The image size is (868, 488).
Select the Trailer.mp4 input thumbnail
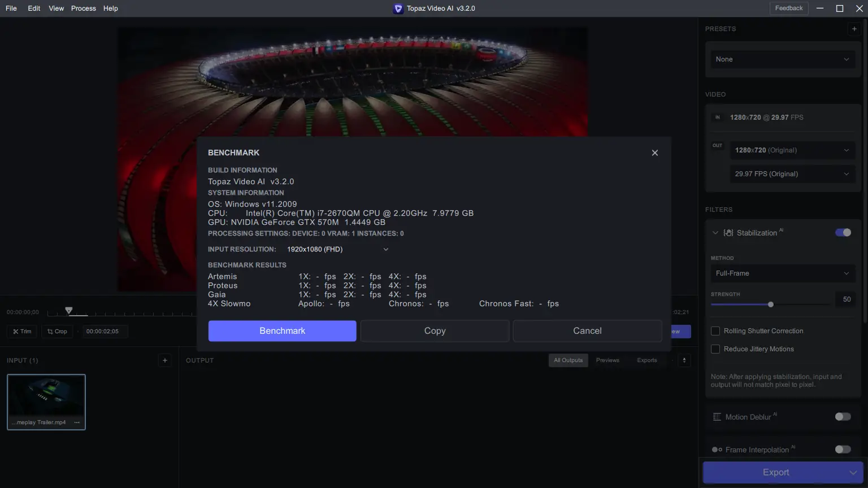click(x=46, y=402)
